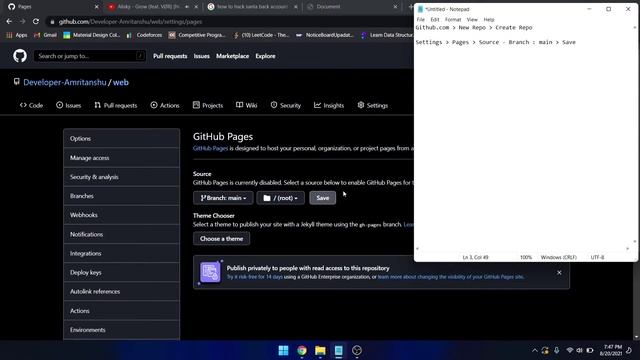
Task: Click the volume tray icon
Action: (x=580, y=350)
